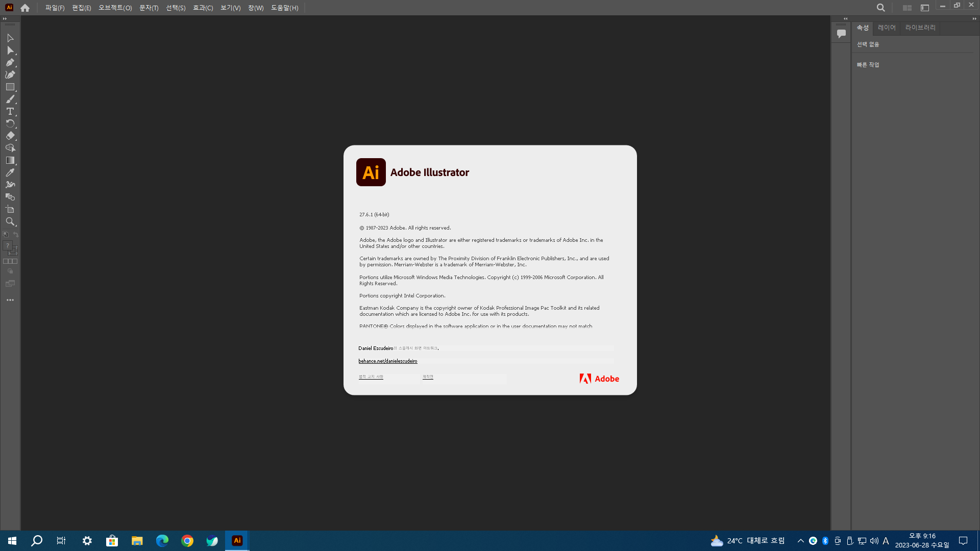Select the Artboard tool
Viewport: 980px width, 551px height.
tap(10, 210)
